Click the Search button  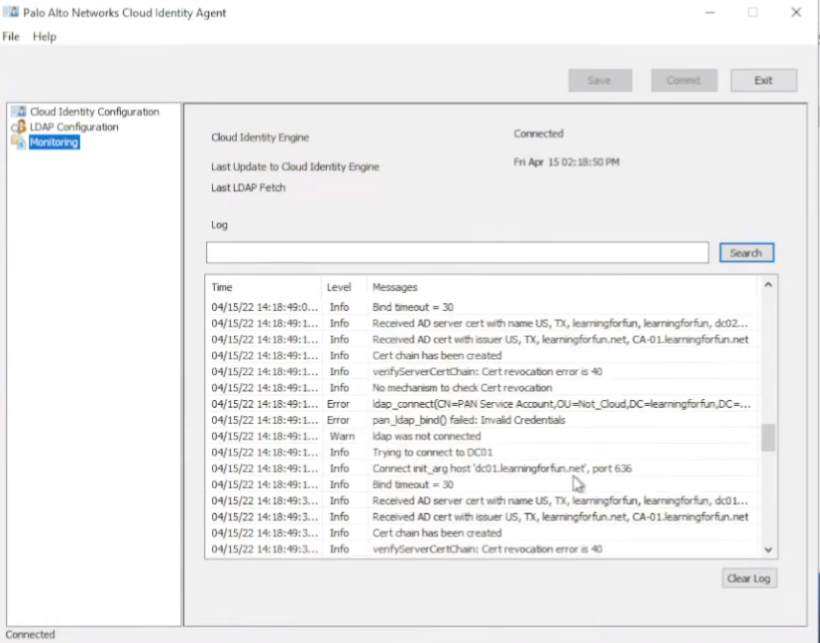pos(746,253)
